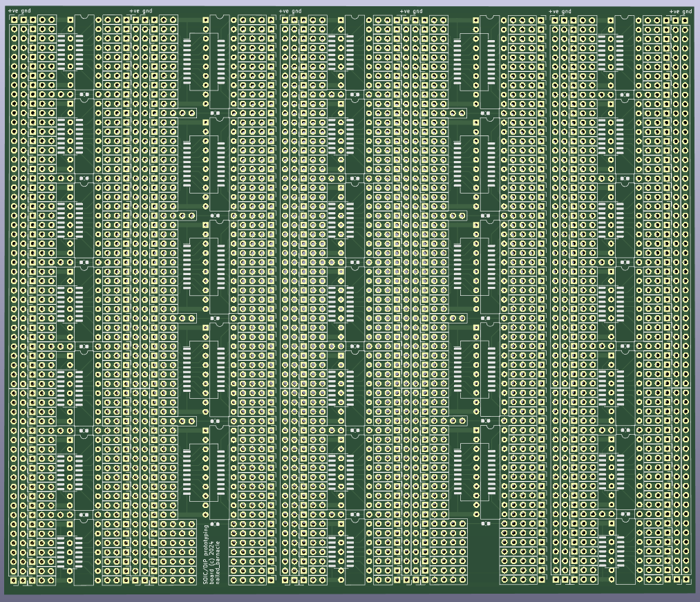Viewport: 700px width, 602px height.
Task: Click the purple background below the board
Action: [346, 597]
